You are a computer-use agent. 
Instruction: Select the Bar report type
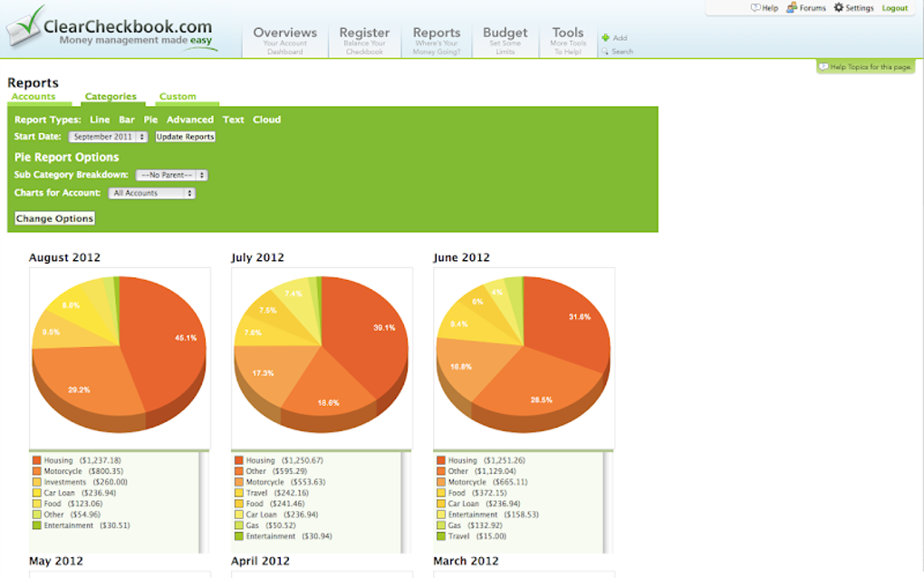(127, 120)
